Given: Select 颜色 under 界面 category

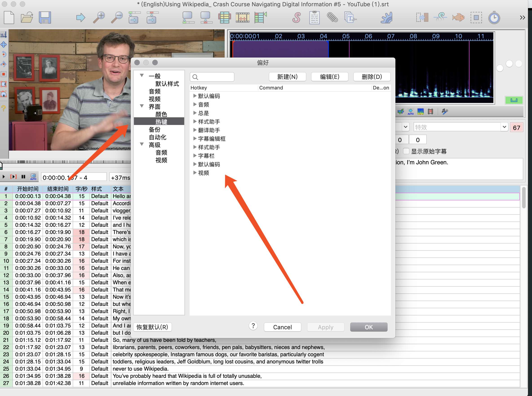Looking at the screenshot, I should pos(161,114).
